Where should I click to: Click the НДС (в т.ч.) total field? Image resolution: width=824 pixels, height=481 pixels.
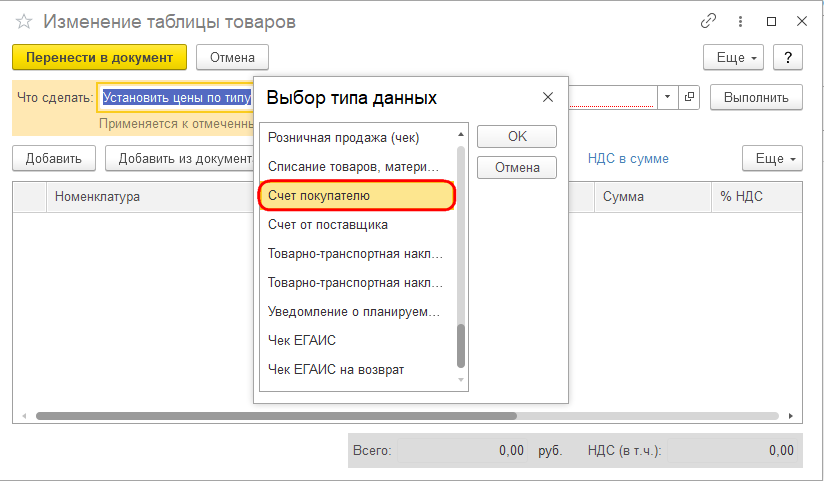[x=733, y=451]
